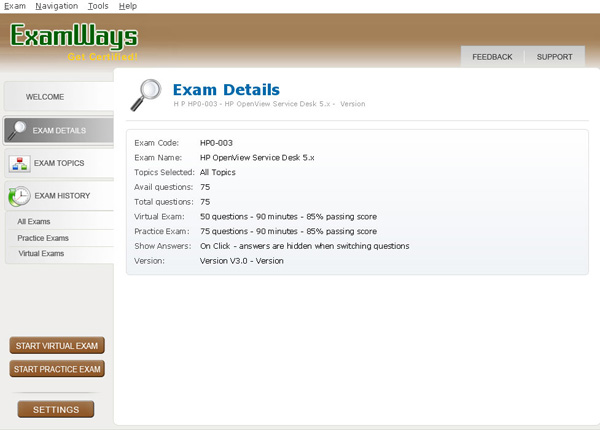The height and width of the screenshot is (430, 600).
Task: Show Practice Exams history
Action: pos(43,238)
